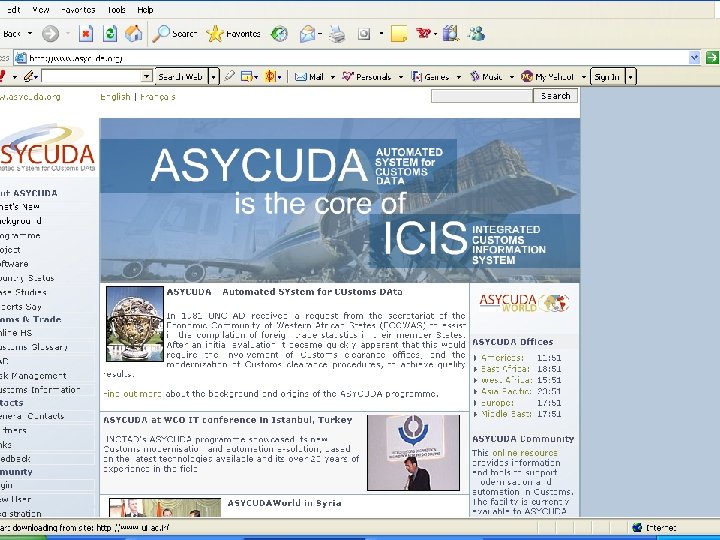Click the red Yahoo toolbar icon
Viewport: 720px width, 540px height.
click(423, 34)
